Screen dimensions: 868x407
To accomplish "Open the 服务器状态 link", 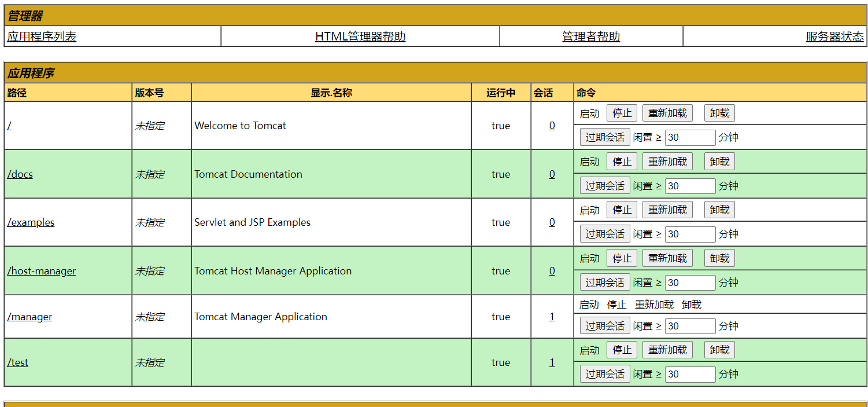I will tap(835, 36).
